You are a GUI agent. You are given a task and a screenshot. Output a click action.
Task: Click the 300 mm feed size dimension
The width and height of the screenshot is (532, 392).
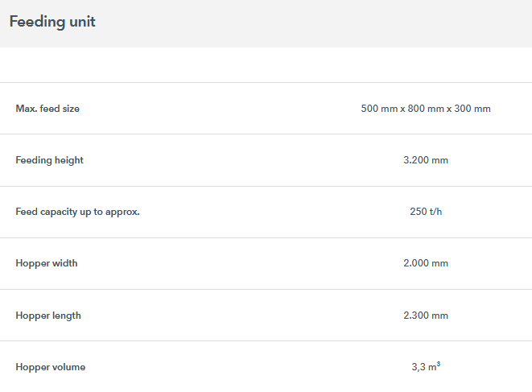475,109
